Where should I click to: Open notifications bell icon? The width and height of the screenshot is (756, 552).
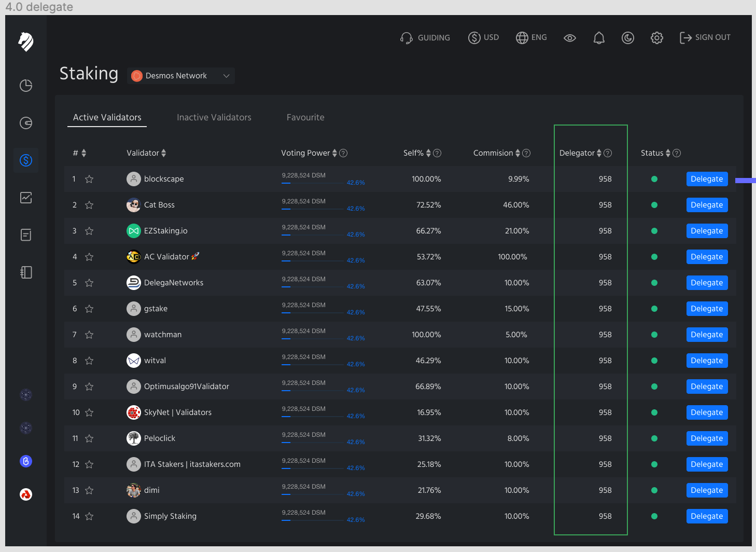(599, 38)
